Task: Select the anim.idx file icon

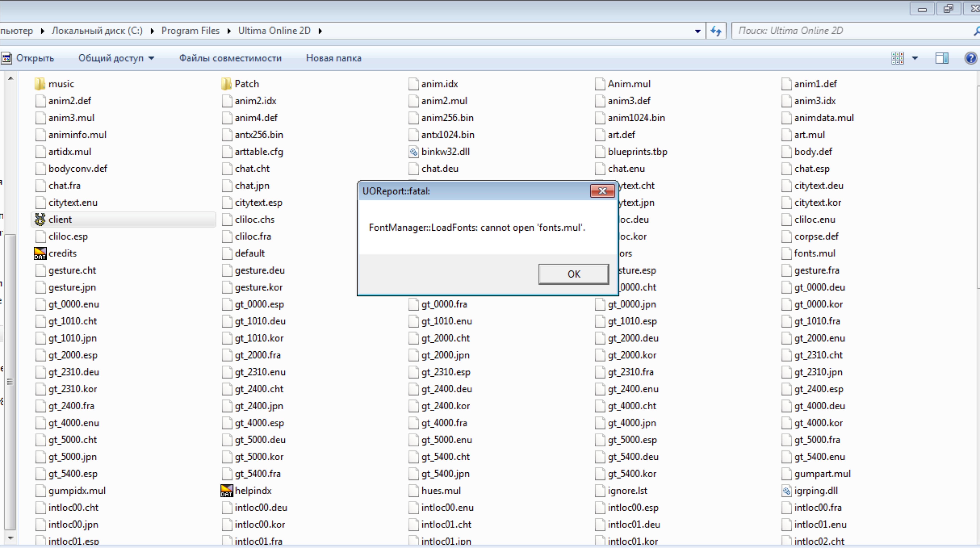Action: (413, 84)
